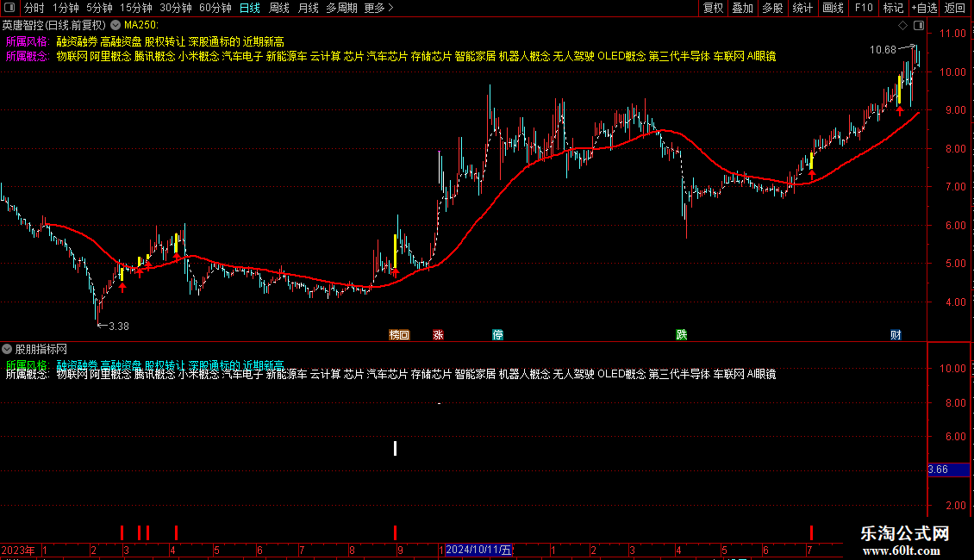Click the 统计 statistics button
Viewport: 974px width, 560px height.
tap(802, 8)
